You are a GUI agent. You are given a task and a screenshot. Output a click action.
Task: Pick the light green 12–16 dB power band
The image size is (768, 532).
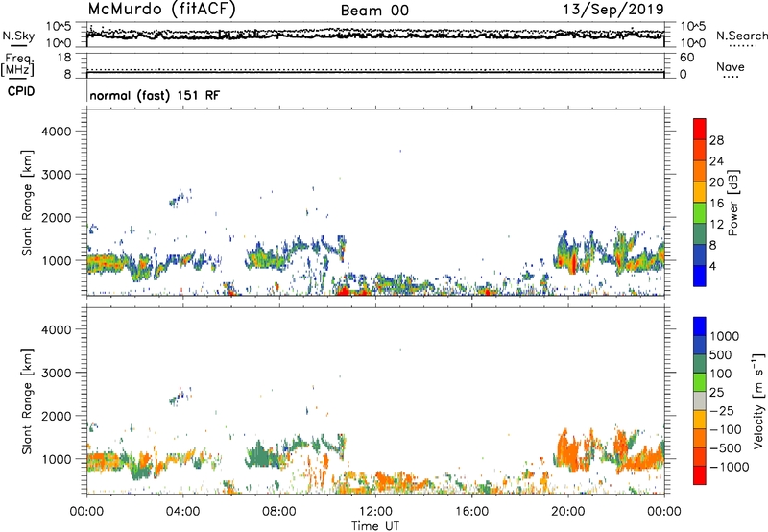700,213
